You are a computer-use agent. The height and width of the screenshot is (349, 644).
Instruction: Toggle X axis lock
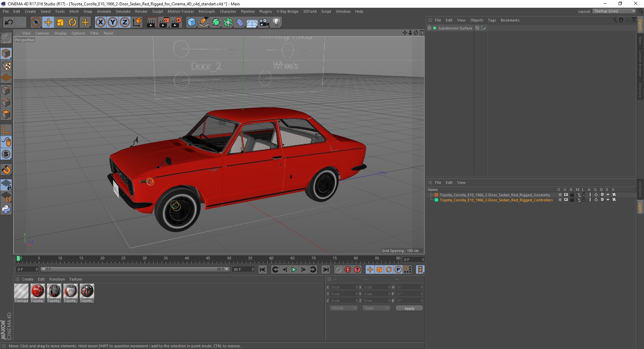(x=100, y=22)
